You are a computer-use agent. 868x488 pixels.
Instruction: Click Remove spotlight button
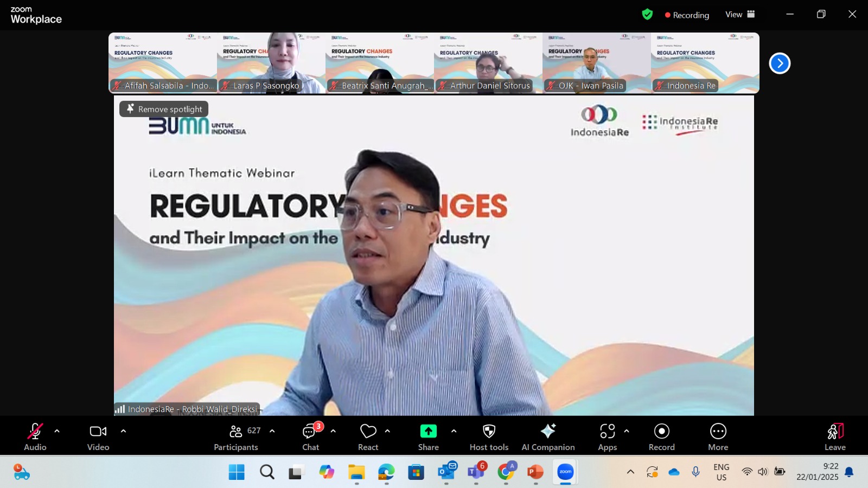click(x=164, y=109)
